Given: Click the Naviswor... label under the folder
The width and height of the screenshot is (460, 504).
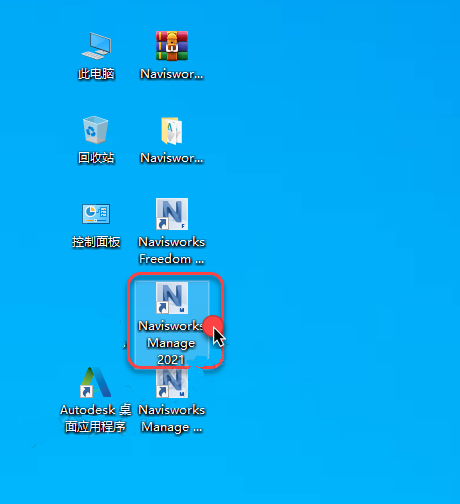Looking at the screenshot, I should click(172, 158).
